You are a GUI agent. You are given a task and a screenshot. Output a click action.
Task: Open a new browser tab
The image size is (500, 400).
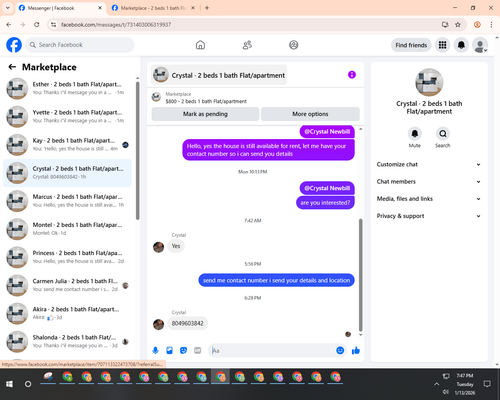tap(207, 8)
